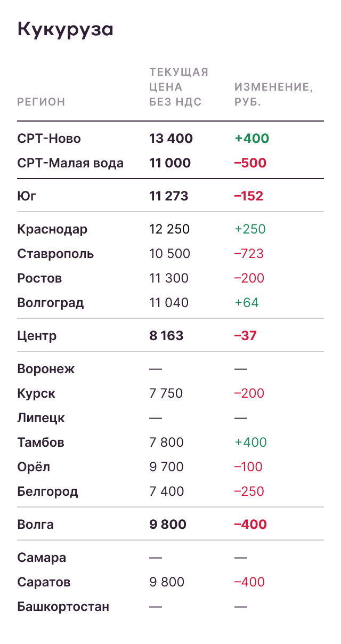Click the Белгород price 7 400
The image size is (341, 644).
click(166, 492)
